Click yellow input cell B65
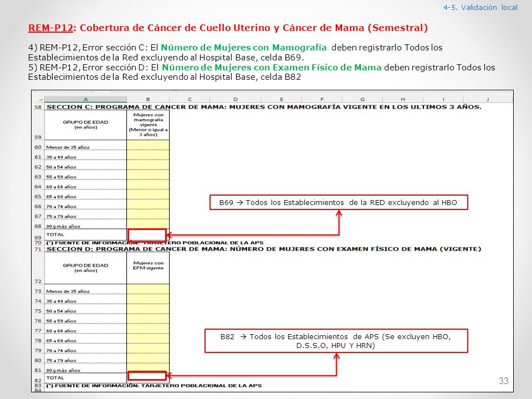The width and height of the screenshot is (532, 399). pos(148,195)
